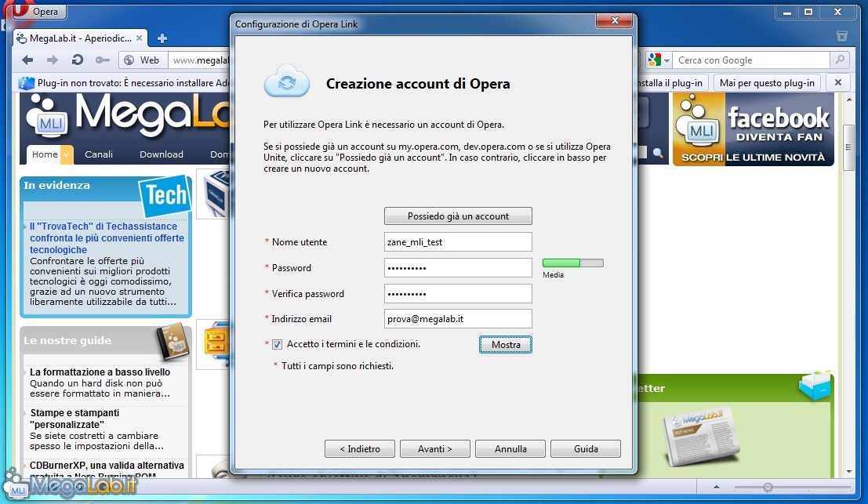Click the guide book icon in Le nostre guide

[x=173, y=341]
